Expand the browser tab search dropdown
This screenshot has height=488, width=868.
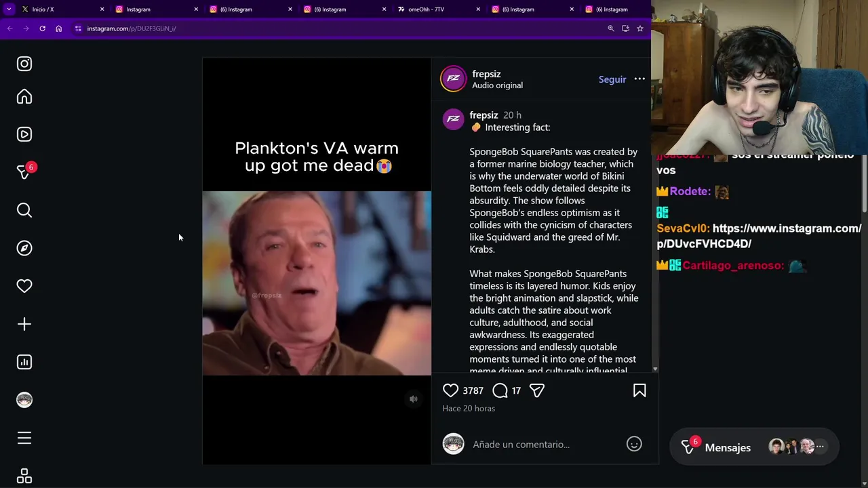9,9
